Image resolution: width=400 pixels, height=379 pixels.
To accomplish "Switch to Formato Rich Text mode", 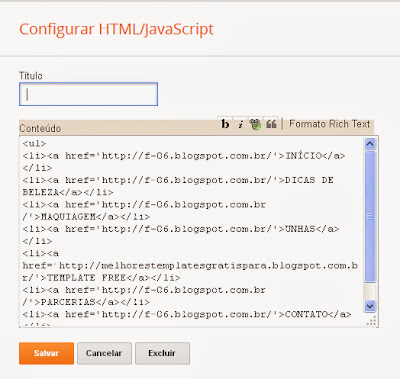I will pos(329,124).
